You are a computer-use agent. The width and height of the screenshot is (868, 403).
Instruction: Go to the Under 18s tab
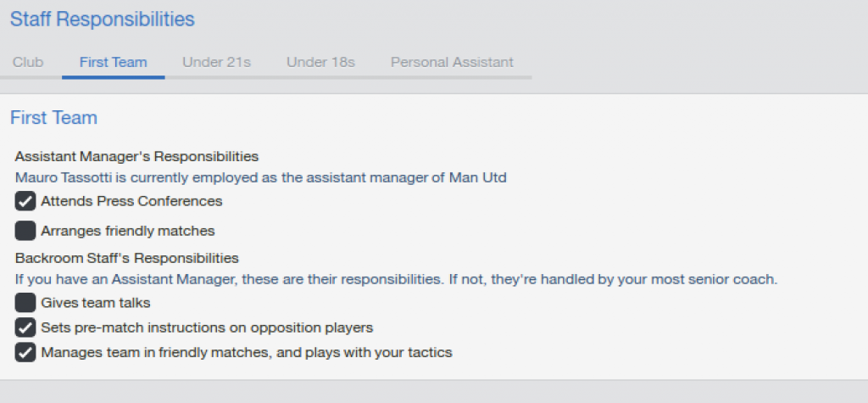click(x=320, y=62)
